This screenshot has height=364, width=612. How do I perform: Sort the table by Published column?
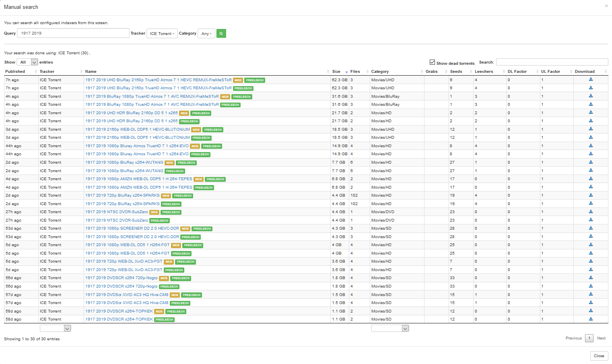tap(15, 71)
